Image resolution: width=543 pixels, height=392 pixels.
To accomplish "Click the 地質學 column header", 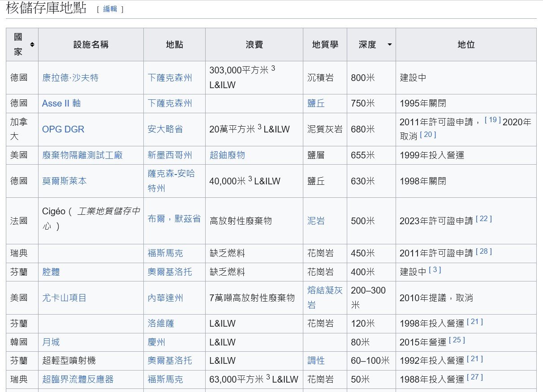I will (x=325, y=45).
